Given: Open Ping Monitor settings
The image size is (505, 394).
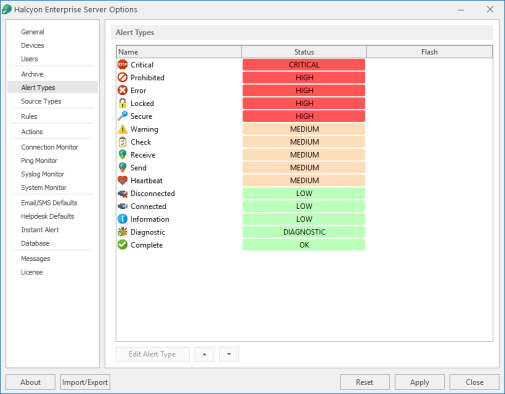Looking at the screenshot, I should click(x=39, y=161).
